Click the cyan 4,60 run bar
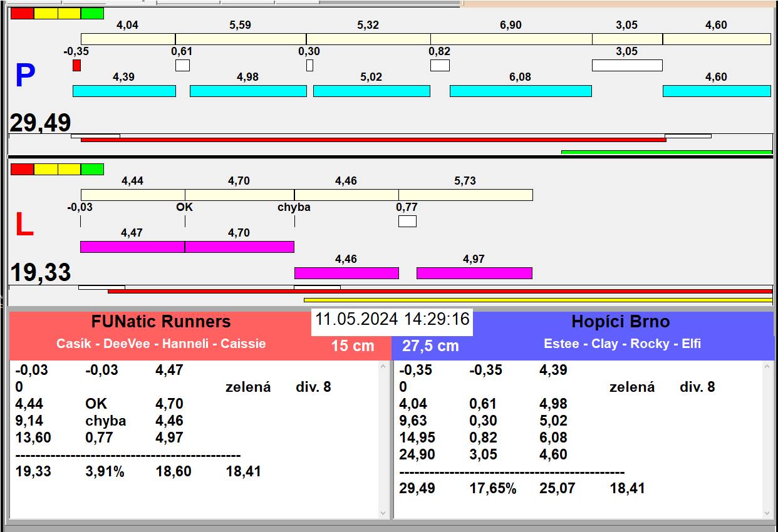The height and width of the screenshot is (532, 778). coord(717,91)
